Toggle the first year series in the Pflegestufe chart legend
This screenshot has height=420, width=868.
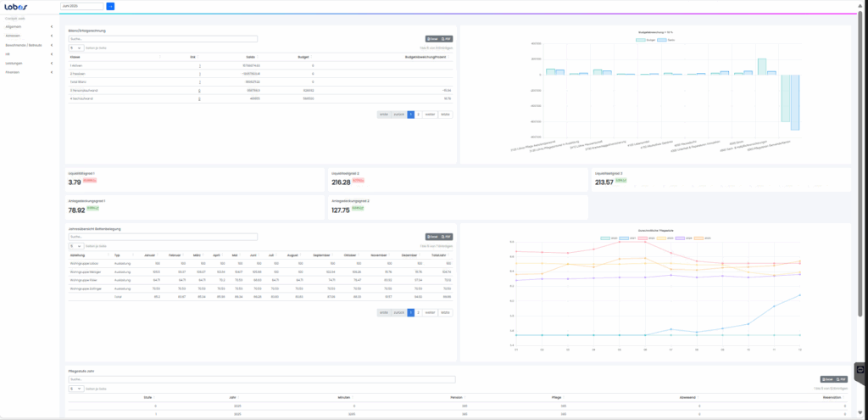click(606, 238)
